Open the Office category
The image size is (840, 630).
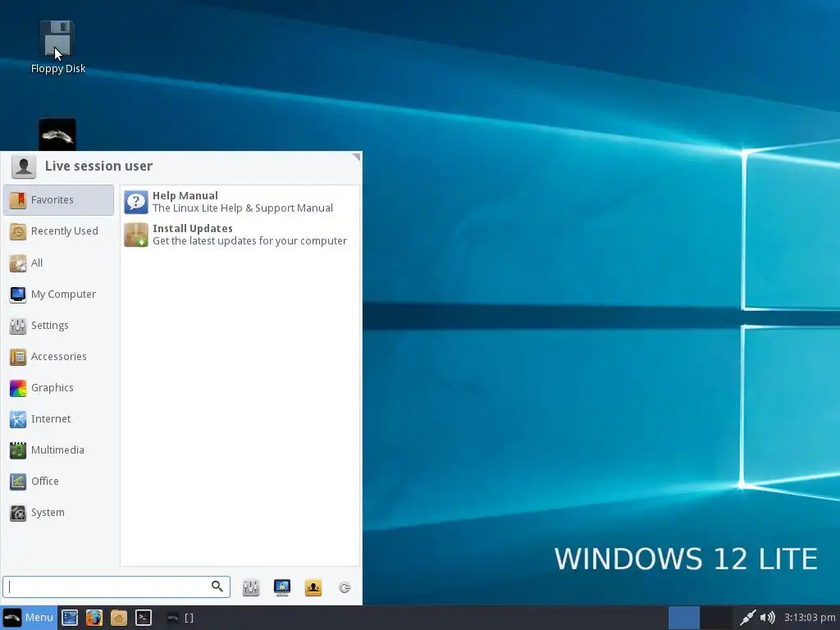click(x=58, y=481)
